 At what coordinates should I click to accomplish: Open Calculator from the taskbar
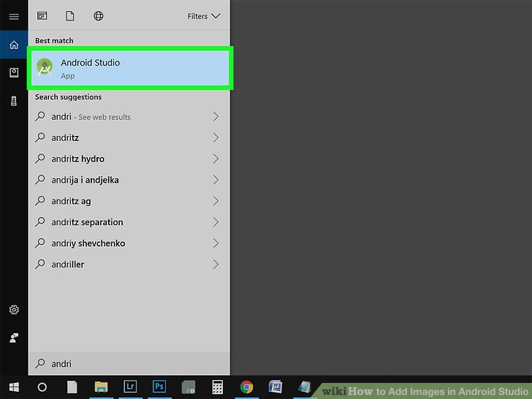coord(218,387)
